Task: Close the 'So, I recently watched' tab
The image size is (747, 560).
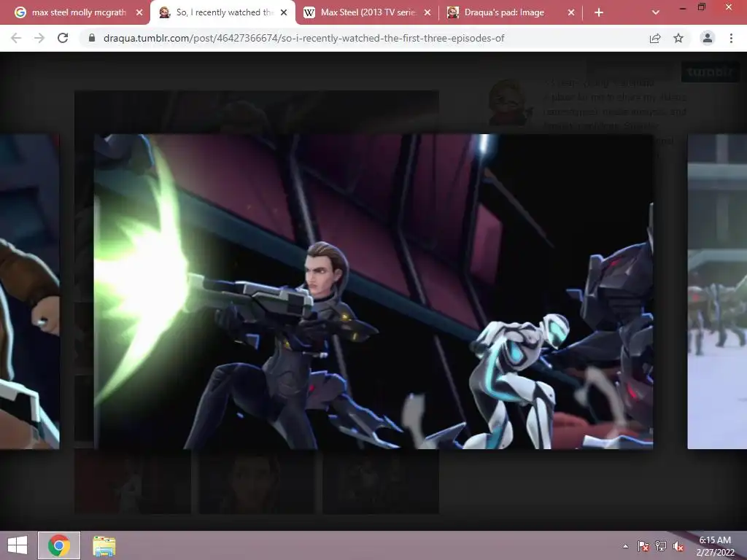Action: [x=284, y=12]
